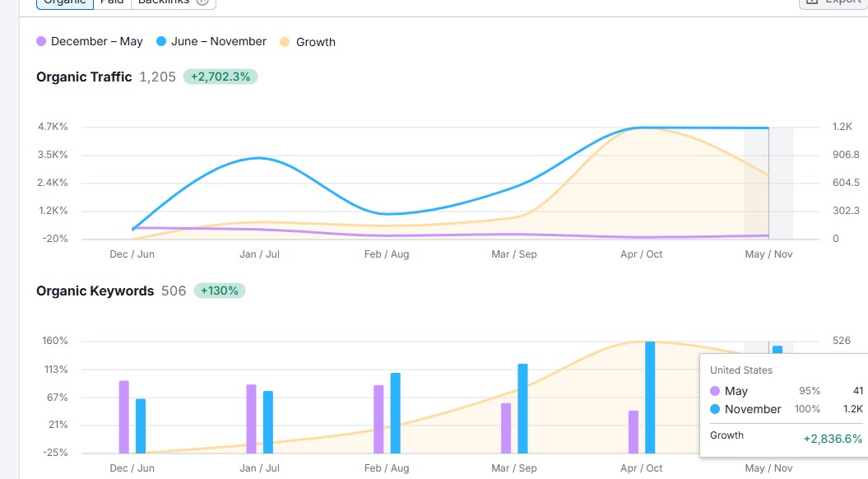Click the blue Apr / Oct keywords bar
The image size is (868, 479).
pos(650,398)
